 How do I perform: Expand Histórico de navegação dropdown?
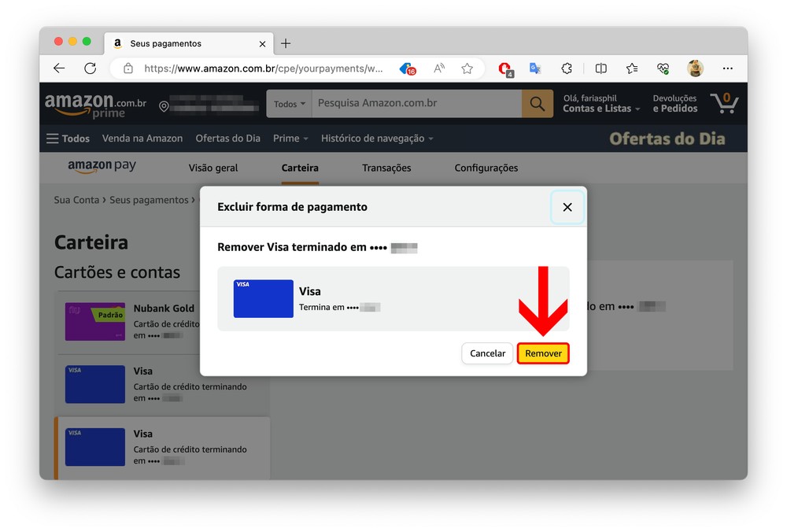[377, 139]
